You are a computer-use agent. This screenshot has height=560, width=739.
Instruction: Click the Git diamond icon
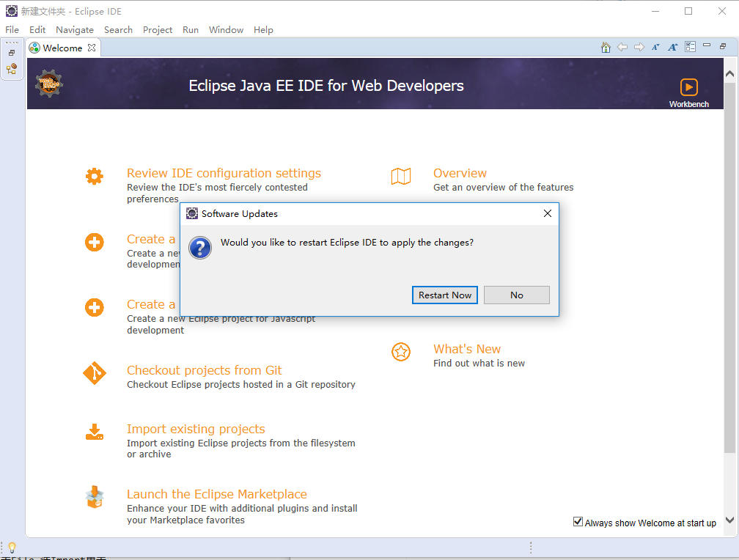(x=95, y=373)
